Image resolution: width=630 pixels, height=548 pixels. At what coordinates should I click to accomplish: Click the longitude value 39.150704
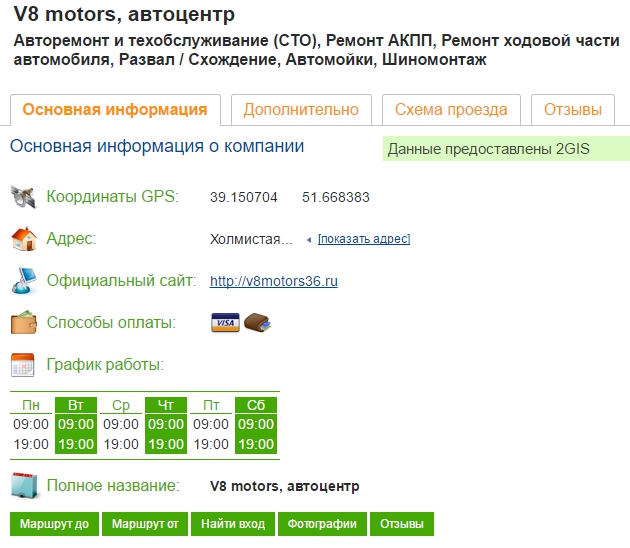pos(243,197)
